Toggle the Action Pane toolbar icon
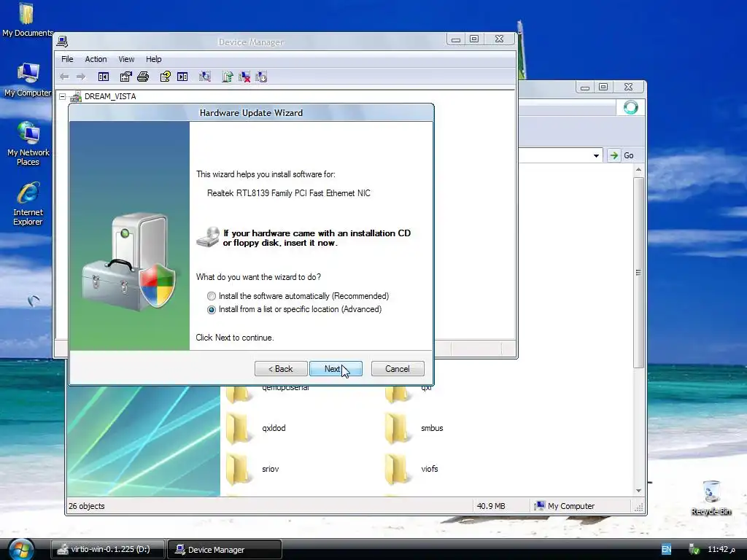Viewport: 747px width, 560px height. [x=182, y=77]
